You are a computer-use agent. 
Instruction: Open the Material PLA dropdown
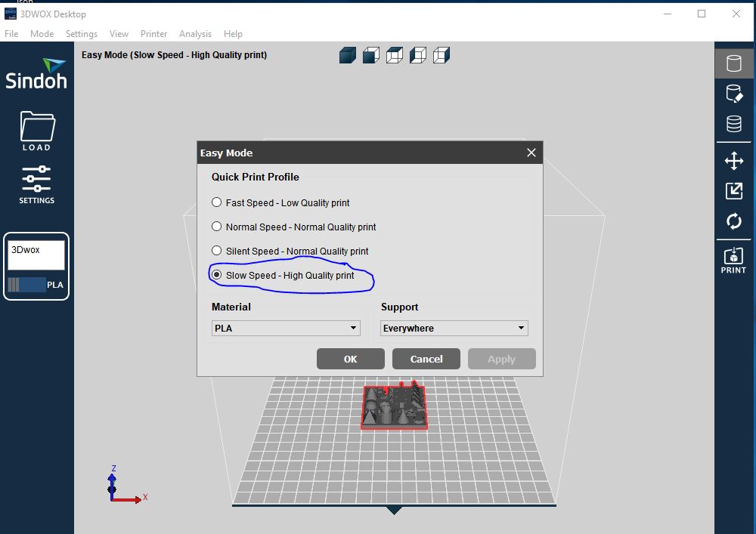click(286, 328)
